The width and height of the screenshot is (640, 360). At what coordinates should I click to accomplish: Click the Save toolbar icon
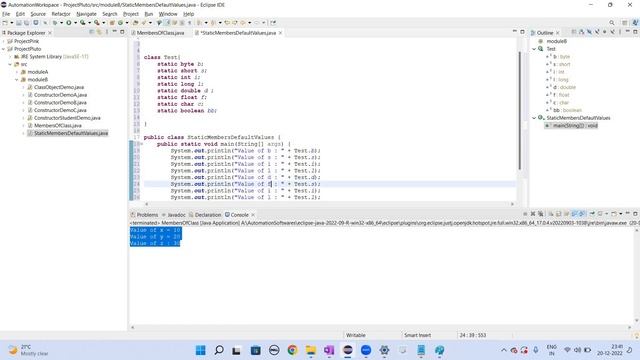click(18, 23)
